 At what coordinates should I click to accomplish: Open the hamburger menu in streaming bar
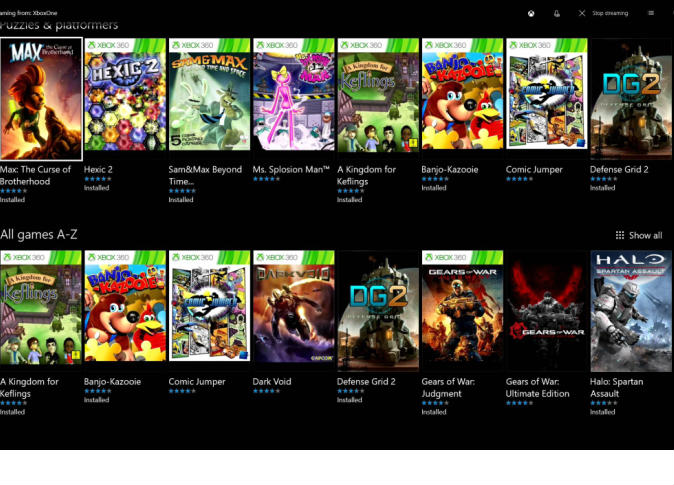[651, 13]
